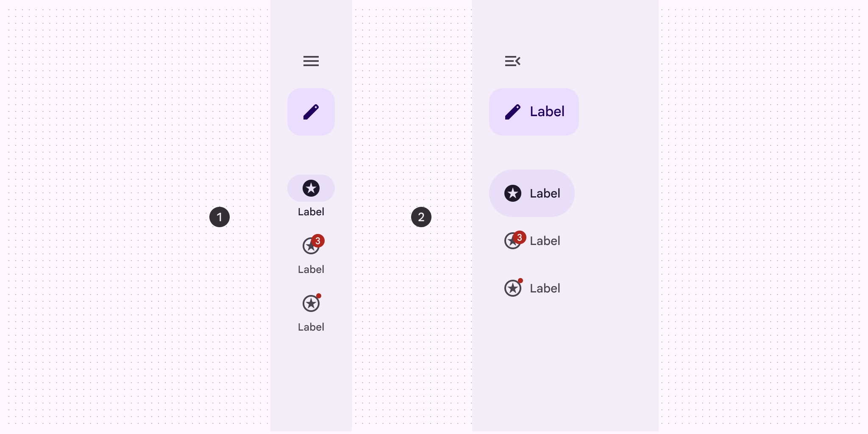Select the star with the 3 badge in collapsed rail

310,247
